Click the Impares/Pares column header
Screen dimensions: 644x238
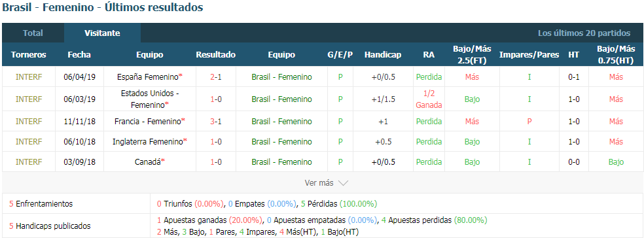pyautogui.click(x=529, y=54)
